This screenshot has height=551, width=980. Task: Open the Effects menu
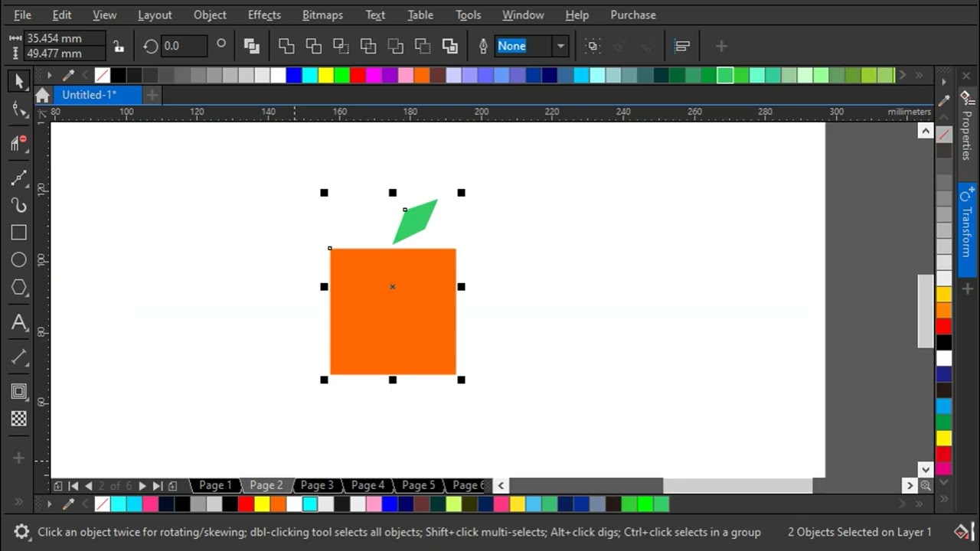(264, 15)
